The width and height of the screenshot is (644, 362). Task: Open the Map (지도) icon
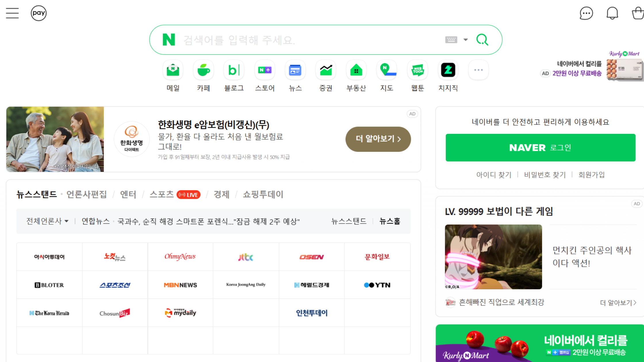pyautogui.click(x=387, y=70)
